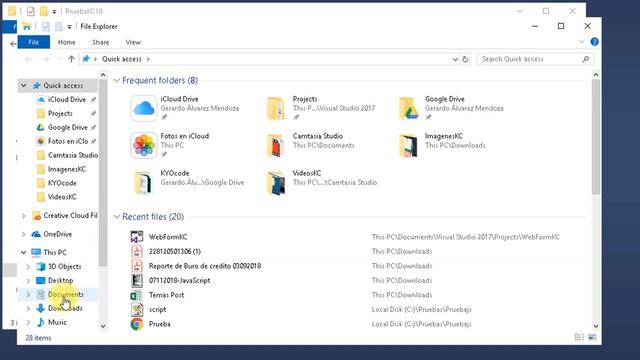
Task: Open the File menu tab
Action: 33,42
